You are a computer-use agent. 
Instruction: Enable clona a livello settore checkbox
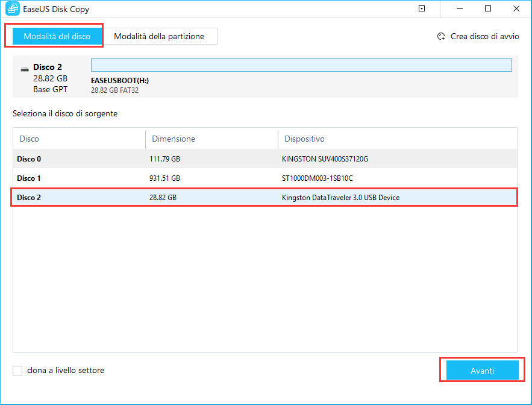click(18, 371)
